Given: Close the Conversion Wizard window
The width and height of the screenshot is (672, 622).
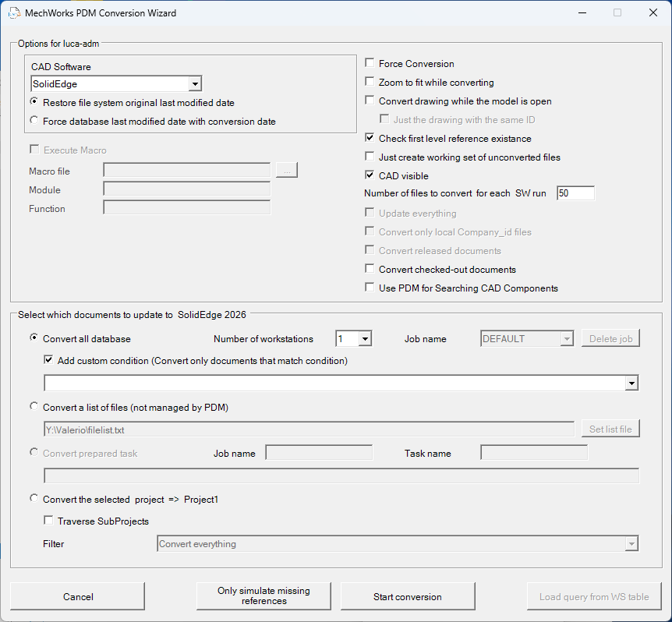Looking at the screenshot, I should (x=653, y=12).
